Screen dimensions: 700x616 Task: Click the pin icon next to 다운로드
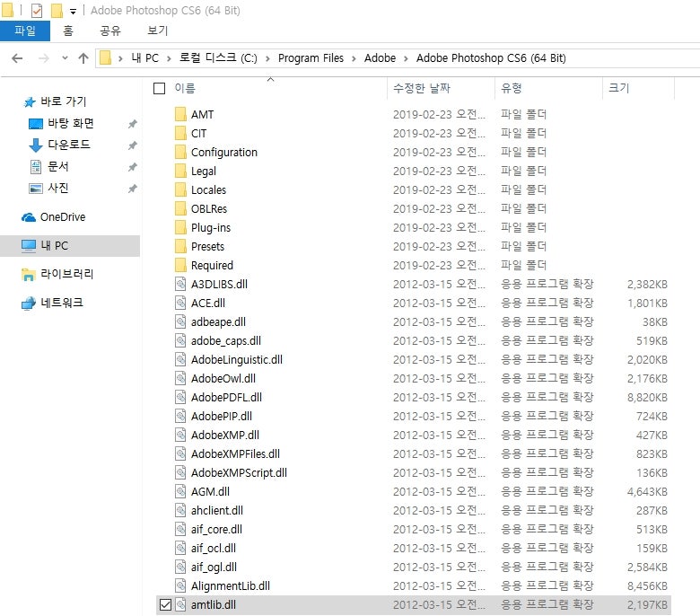pos(133,145)
